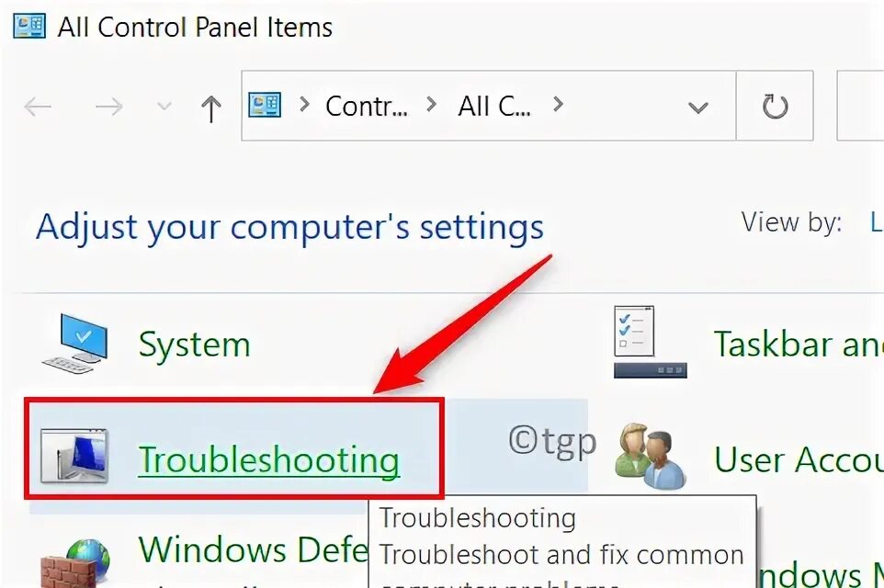The image size is (884, 588).
Task: Open the Taskbar and Navigation icon
Action: pyautogui.click(x=650, y=342)
